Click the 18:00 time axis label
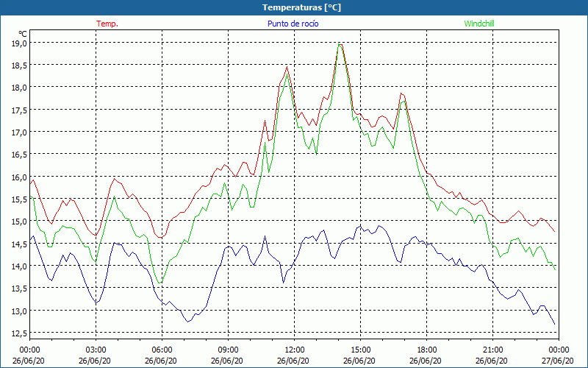 click(426, 350)
